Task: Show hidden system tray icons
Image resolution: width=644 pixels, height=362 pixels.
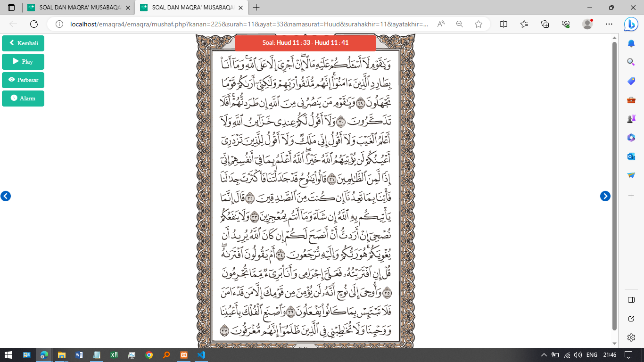Action: (544, 355)
